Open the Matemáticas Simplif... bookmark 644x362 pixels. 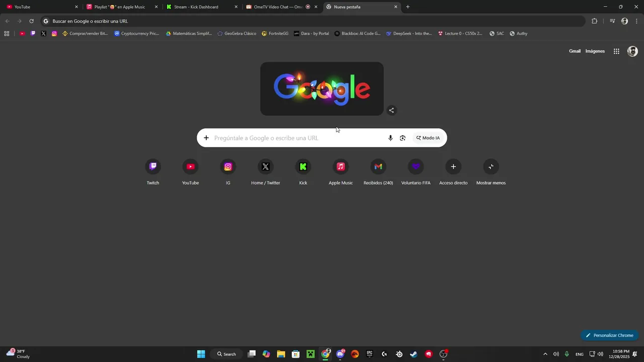[x=189, y=34]
